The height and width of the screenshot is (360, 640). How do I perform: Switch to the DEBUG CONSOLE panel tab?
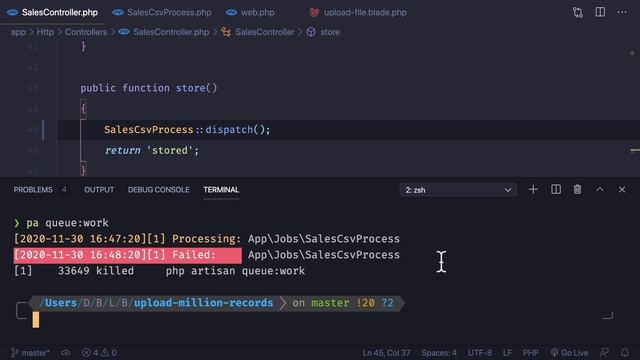pyautogui.click(x=158, y=190)
